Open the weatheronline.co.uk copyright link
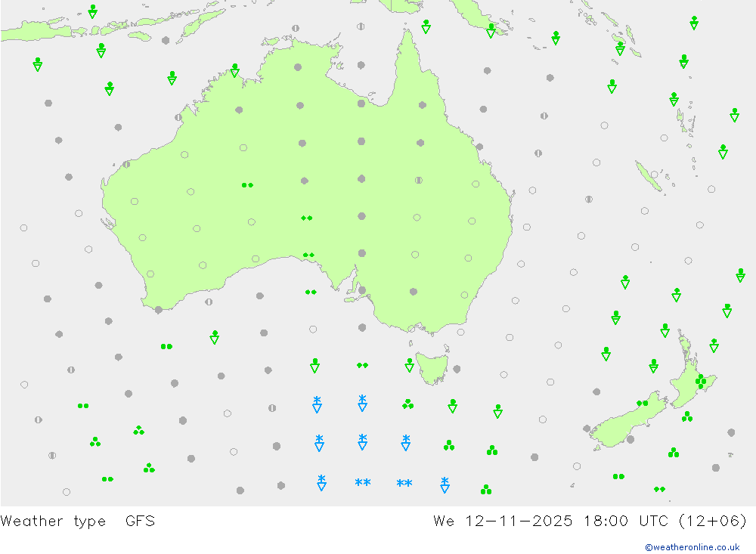Screen dimensions: 756x554 coord(692,547)
